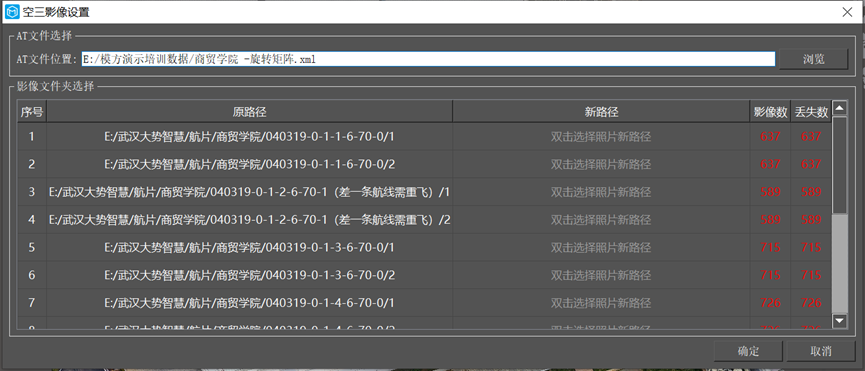Click the table scrollbar up arrow
865x371 pixels.
[839, 107]
